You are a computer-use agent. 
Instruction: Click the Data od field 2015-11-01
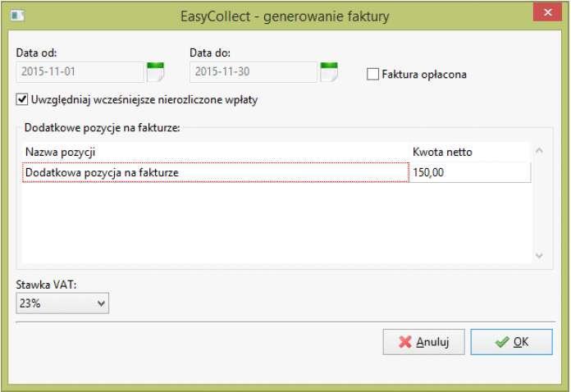pyautogui.click(x=80, y=71)
